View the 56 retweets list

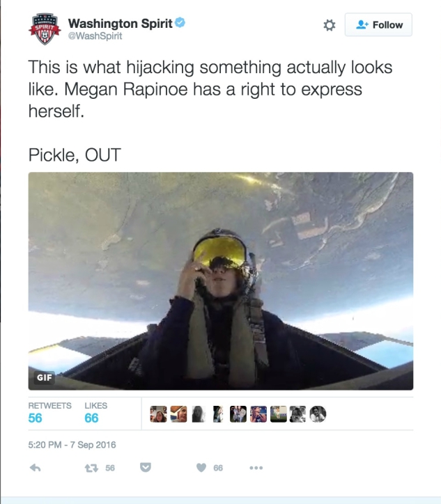[x=49, y=414]
